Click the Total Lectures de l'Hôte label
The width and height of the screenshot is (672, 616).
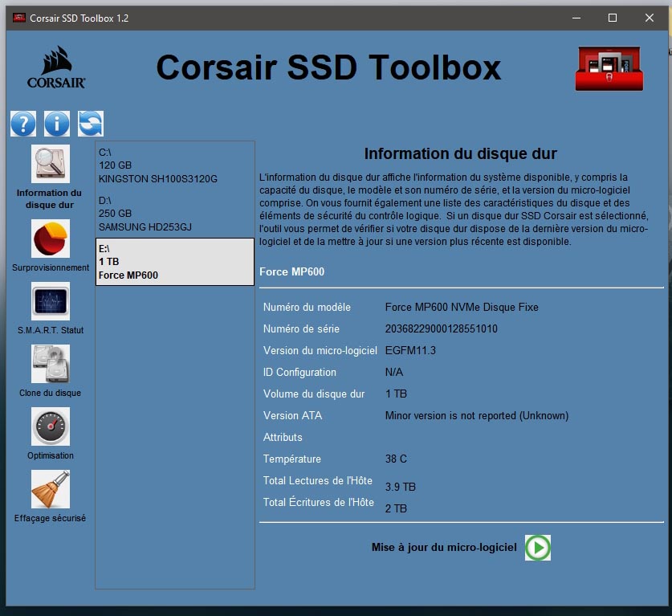point(318,480)
